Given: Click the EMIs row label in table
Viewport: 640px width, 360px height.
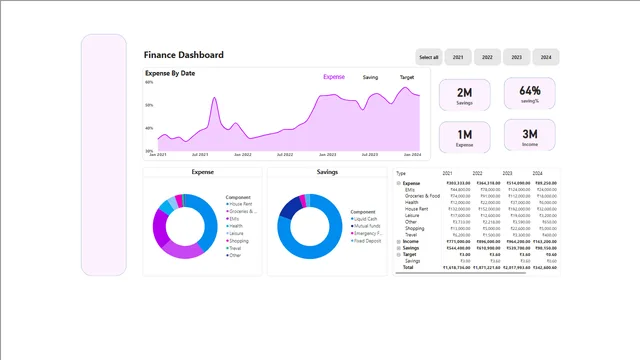Looking at the screenshot, I should coord(409,190).
